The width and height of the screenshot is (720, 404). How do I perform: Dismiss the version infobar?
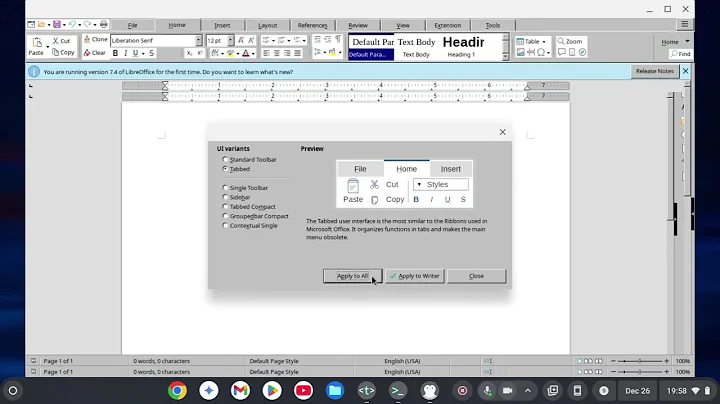pyautogui.click(x=685, y=71)
